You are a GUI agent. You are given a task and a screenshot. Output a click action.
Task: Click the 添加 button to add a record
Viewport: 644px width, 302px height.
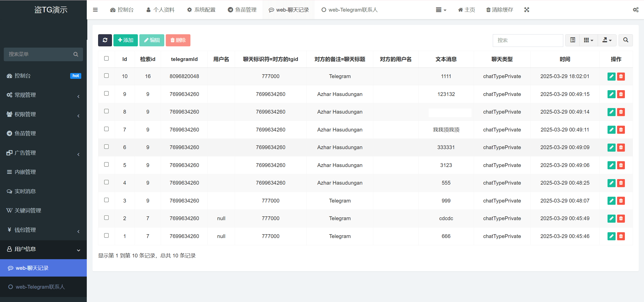click(x=125, y=40)
